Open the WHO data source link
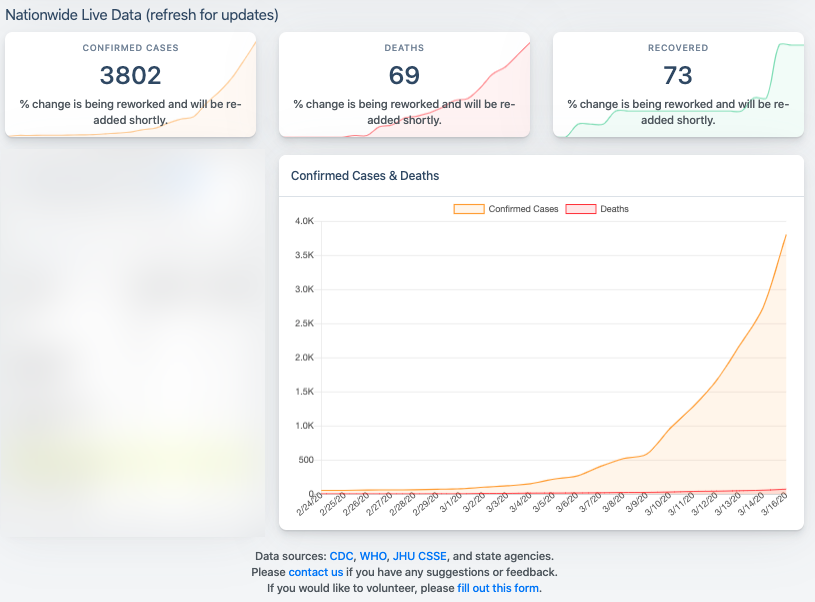The height and width of the screenshot is (602, 815). tap(375, 556)
